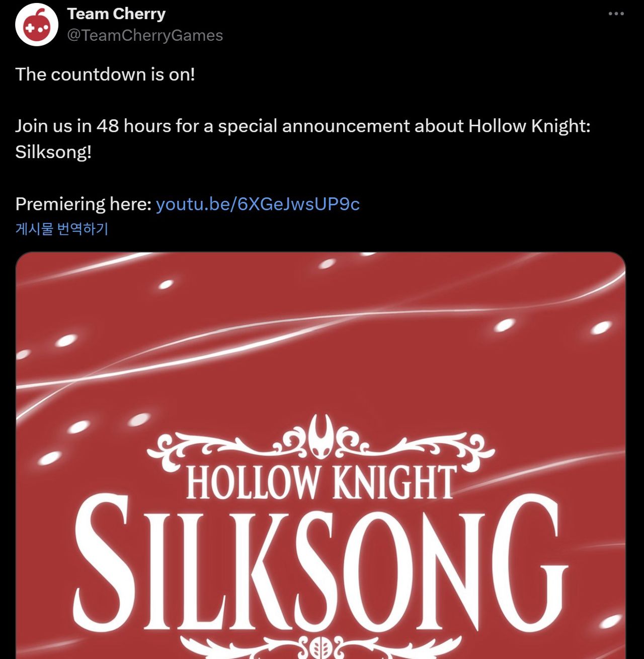Open the Team Cherry display name
Viewport: 644px width, 659px height.
tap(116, 14)
